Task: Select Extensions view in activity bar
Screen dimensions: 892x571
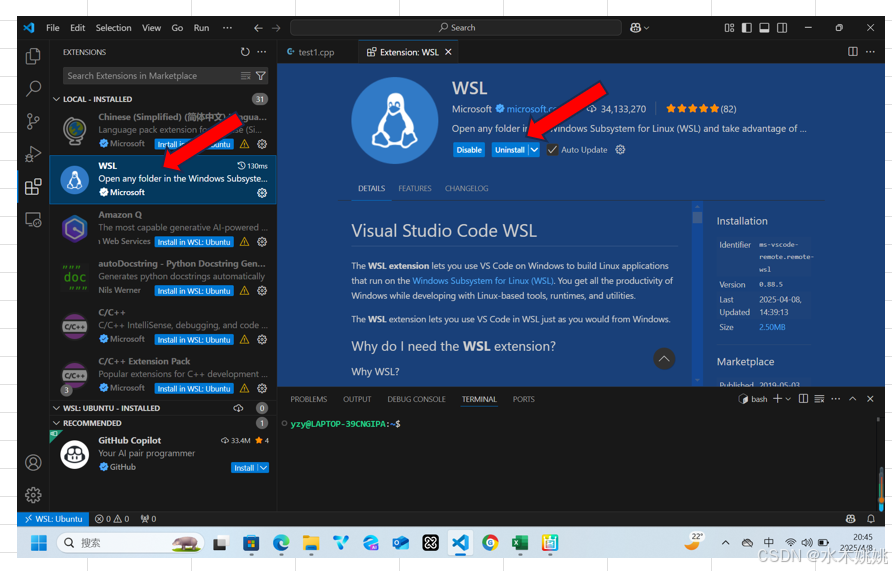Action: pos(33,187)
